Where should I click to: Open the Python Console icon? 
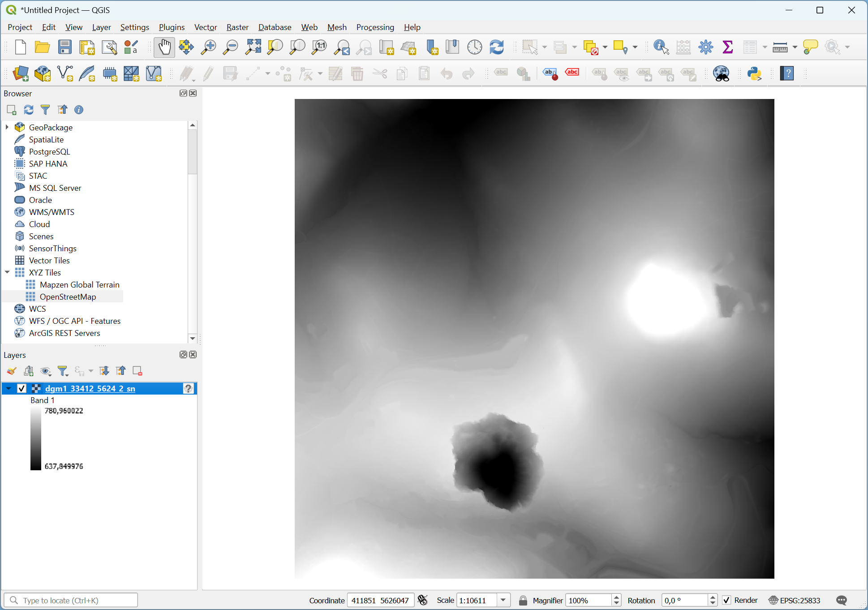coord(754,73)
